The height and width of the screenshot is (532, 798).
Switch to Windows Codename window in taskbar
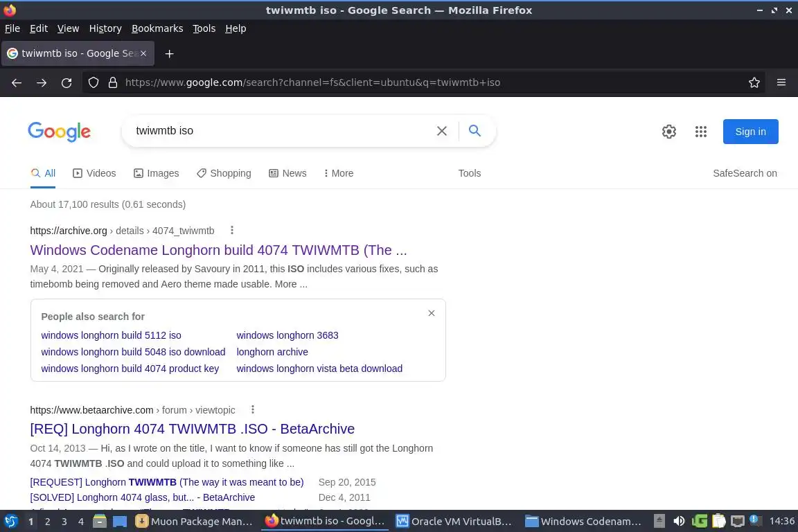coord(583,522)
